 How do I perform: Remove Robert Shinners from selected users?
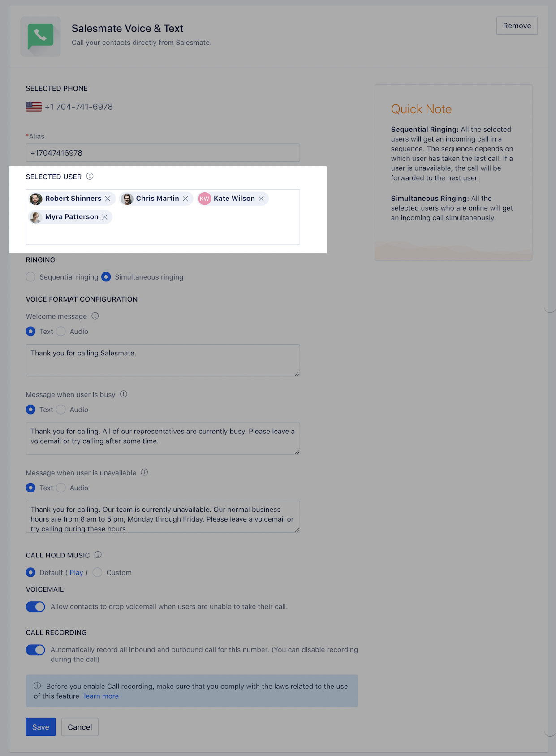pyautogui.click(x=108, y=199)
